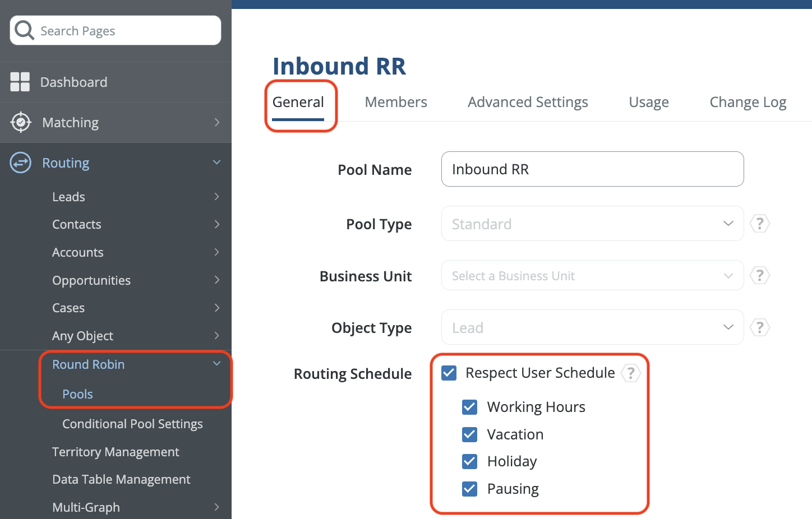Open help icon beside Business Unit
The height and width of the screenshot is (519, 812).
coord(760,276)
